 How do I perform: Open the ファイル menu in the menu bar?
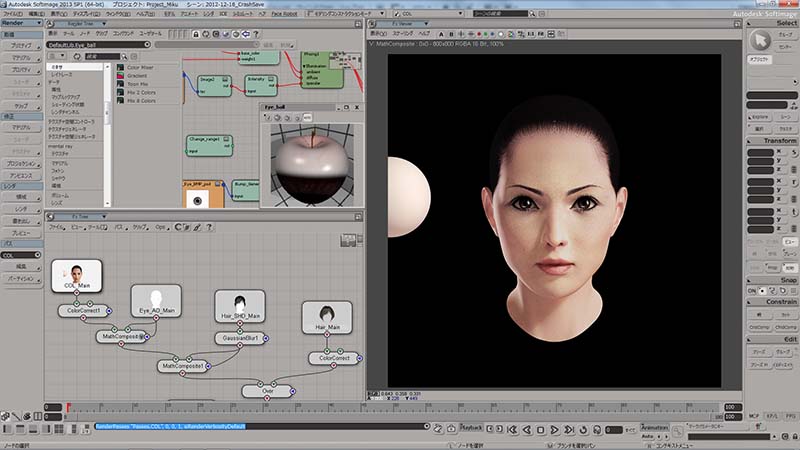12,14
